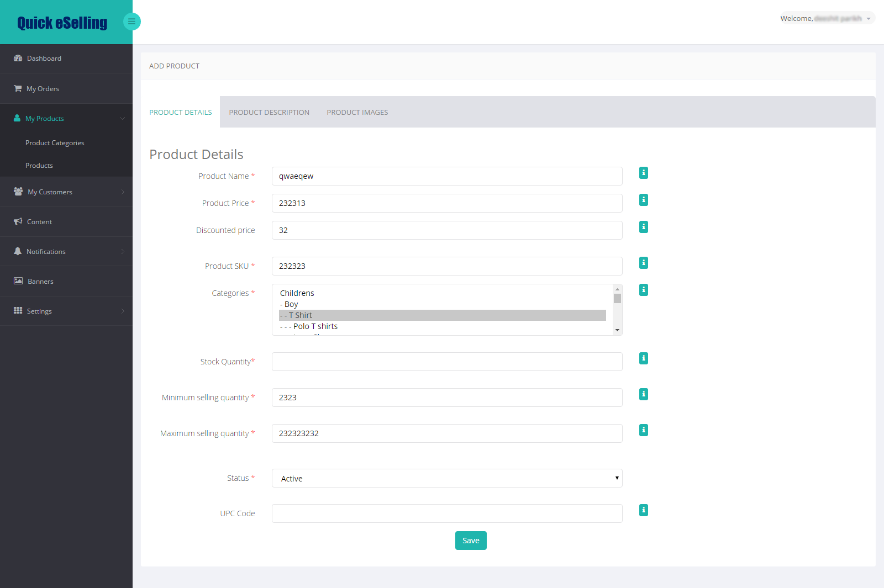Click the Save button
This screenshot has height=588, width=884.
pos(471,541)
